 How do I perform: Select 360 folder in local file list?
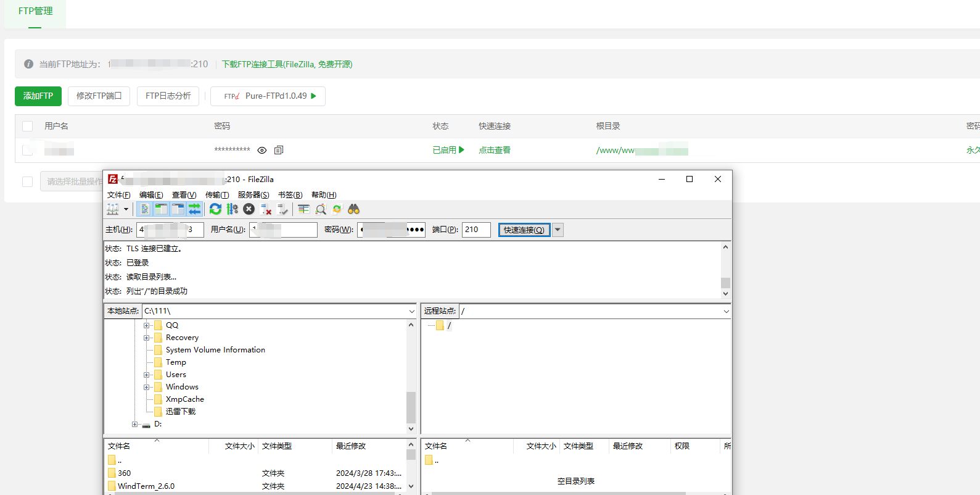[x=124, y=473]
